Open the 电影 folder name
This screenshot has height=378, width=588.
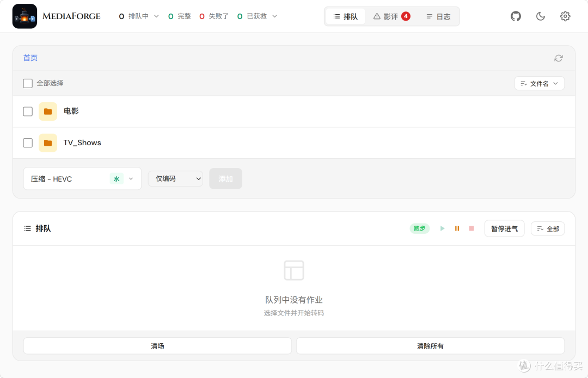tap(71, 111)
